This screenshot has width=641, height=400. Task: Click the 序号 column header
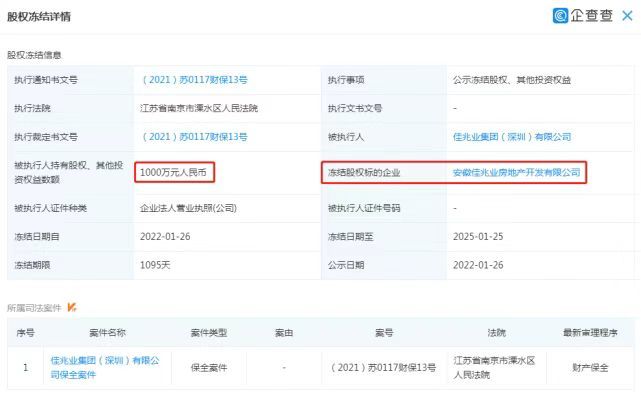pos(25,333)
